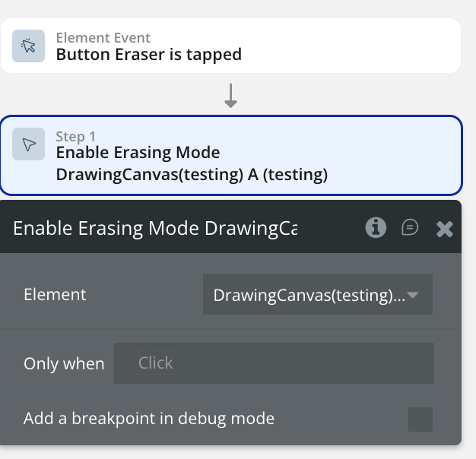Click the down arrow between event and step
This screenshot has width=476, height=459.
click(231, 94)
